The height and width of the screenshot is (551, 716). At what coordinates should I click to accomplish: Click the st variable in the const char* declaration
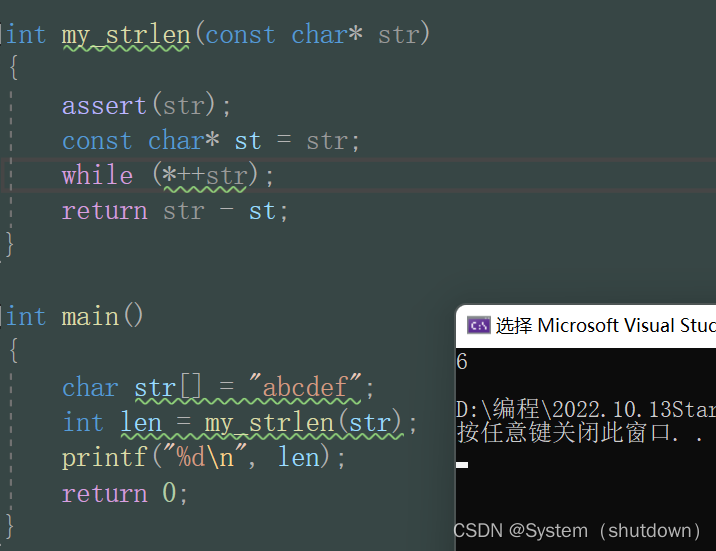point(248,141)
